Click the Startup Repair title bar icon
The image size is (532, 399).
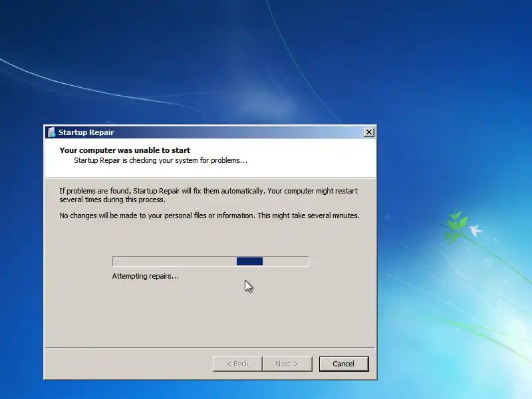(52, 132)
